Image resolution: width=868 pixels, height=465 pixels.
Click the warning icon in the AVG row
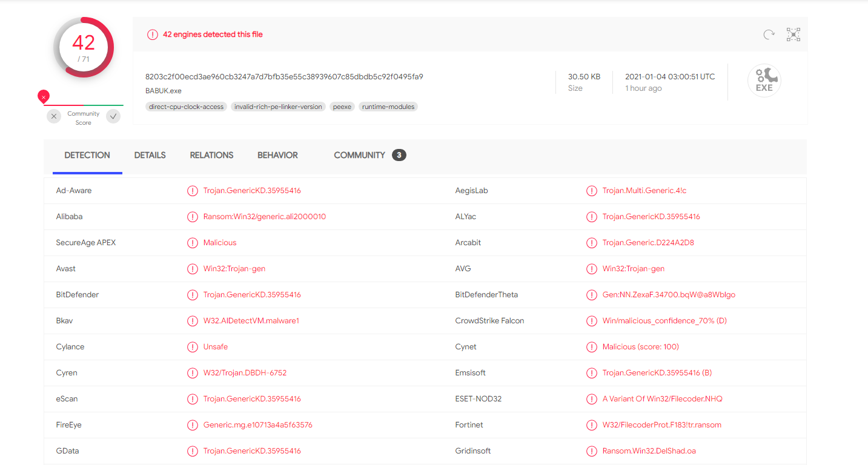point(592,269)
